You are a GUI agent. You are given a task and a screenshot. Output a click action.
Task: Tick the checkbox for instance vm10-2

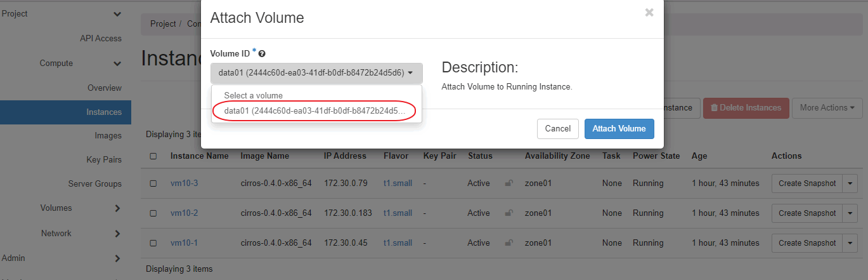153,213
